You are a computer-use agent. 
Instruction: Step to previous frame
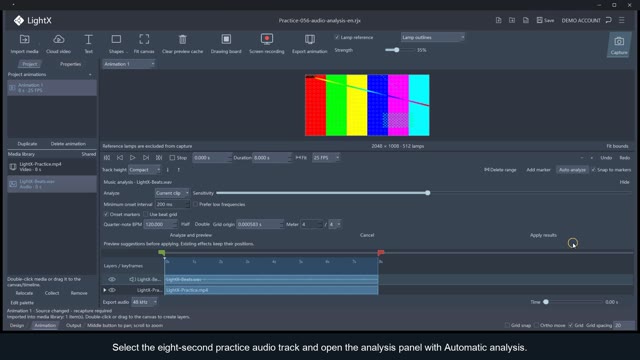click(120, 158)
